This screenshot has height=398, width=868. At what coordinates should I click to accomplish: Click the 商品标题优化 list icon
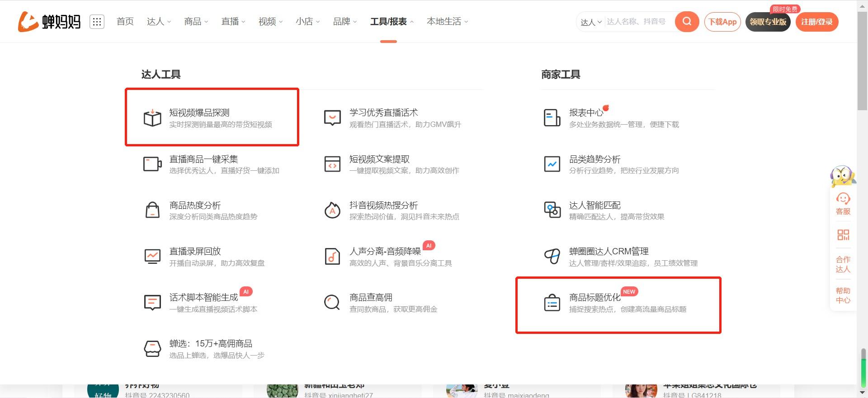coord(552,303)
